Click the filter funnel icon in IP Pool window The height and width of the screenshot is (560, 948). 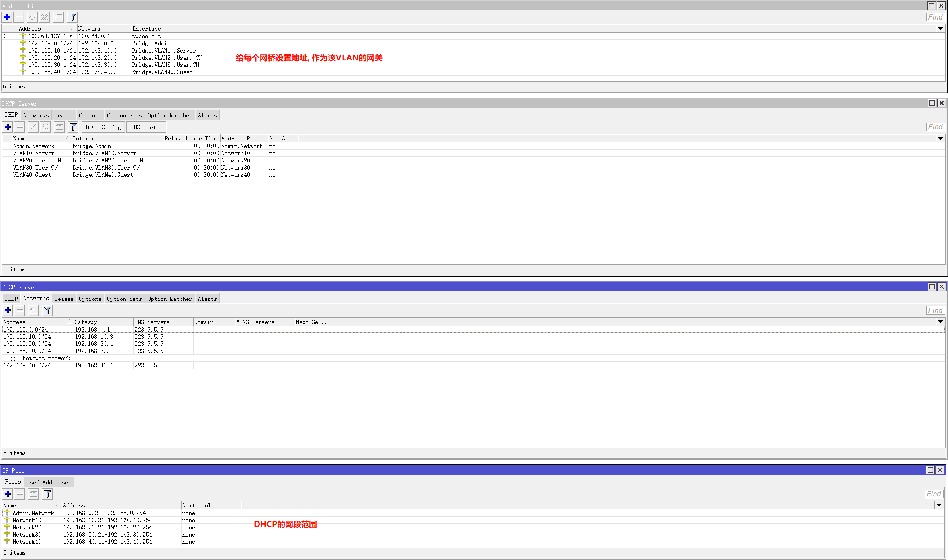pyautogui.click(x=47, y=494)
